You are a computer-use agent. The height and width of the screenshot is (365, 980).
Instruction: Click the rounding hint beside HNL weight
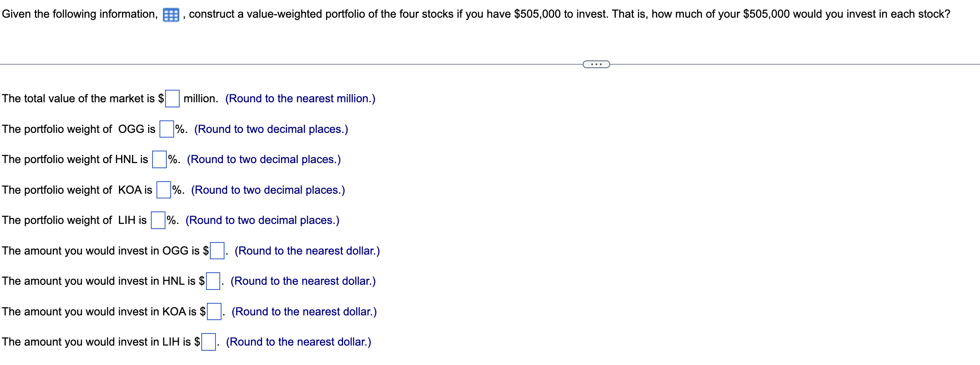tap(264, 159)
